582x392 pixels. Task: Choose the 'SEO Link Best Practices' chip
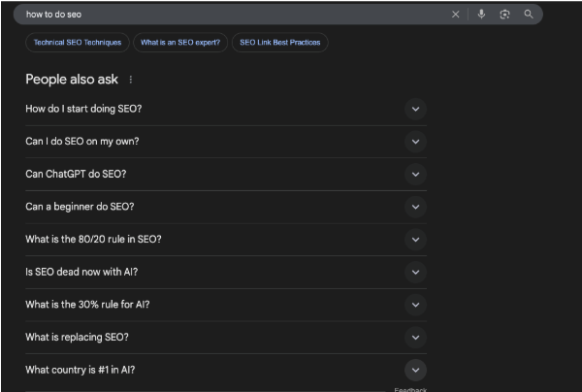click(x=279, y=43)
